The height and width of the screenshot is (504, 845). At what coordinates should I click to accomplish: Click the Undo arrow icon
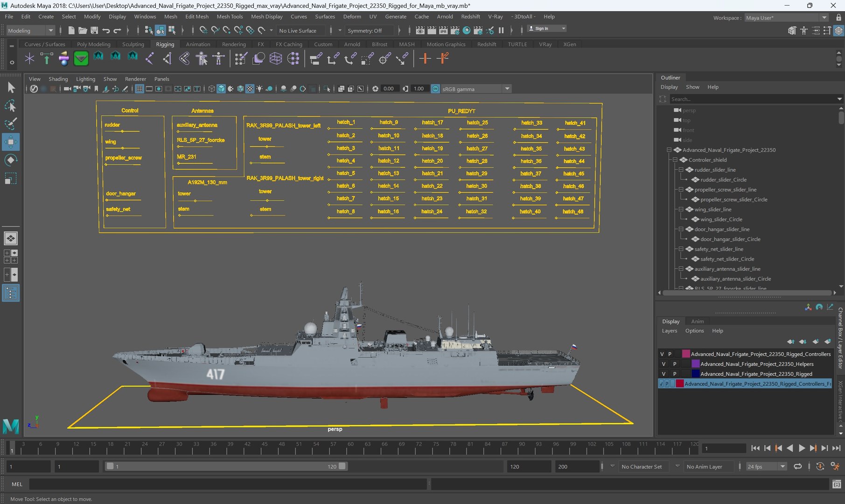[106, 30]
